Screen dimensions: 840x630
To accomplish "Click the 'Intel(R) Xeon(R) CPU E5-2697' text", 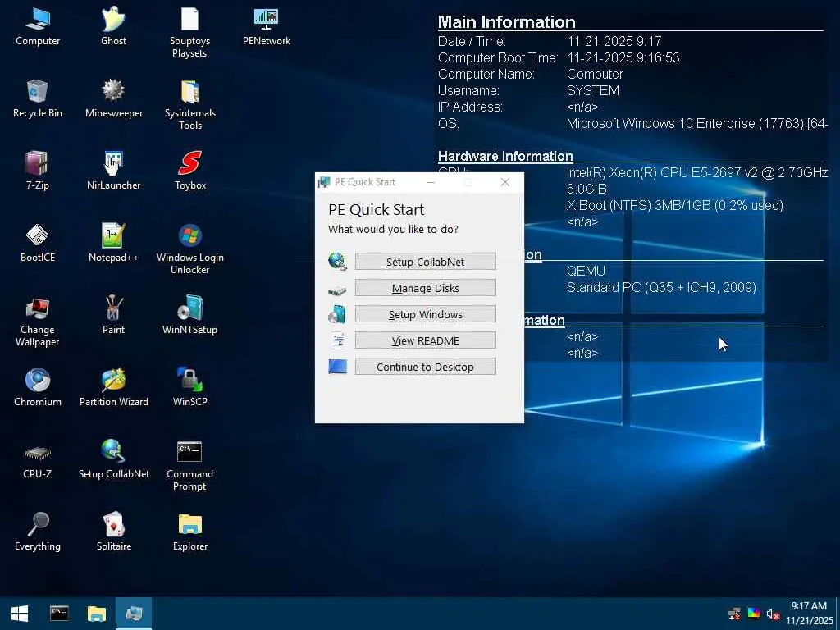I will click(697, 172).
